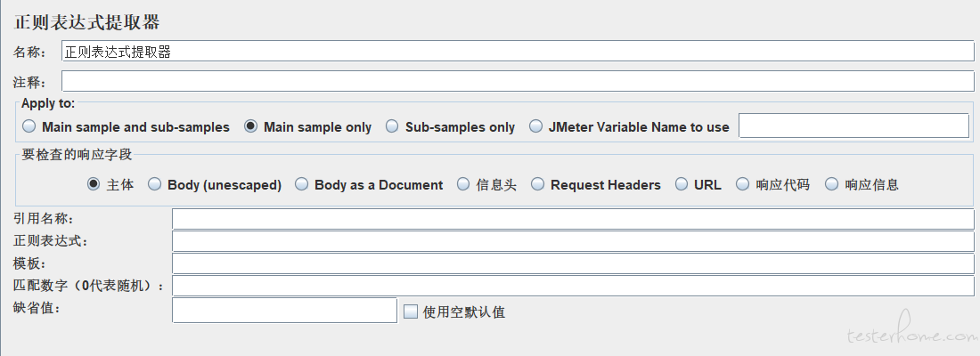
Task: Focus the 注释 comment field
Action: (517, 82)
